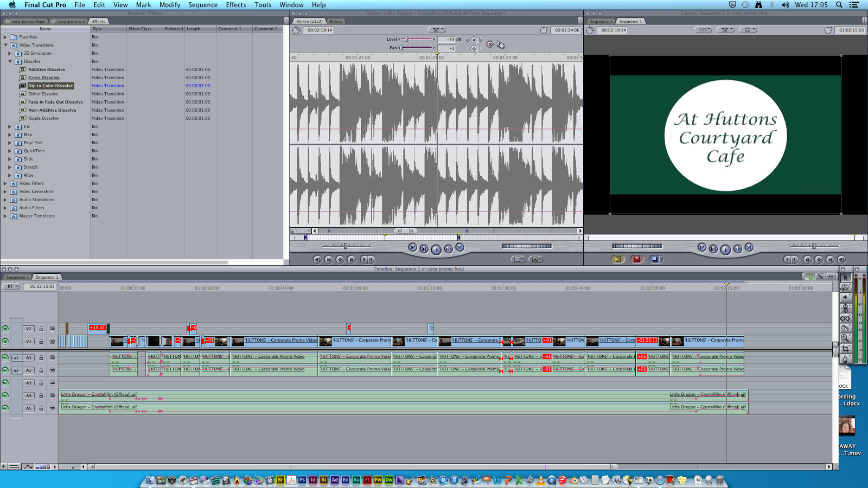This screenshot has width=868, height=488.
Task: Select the Zoom magnifier tool
Action: 845,338
